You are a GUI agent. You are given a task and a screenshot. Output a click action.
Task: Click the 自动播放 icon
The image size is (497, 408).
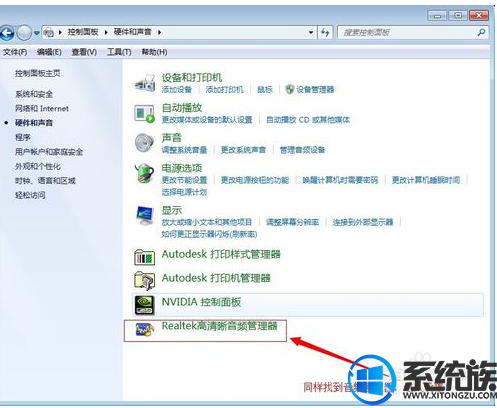pyautogui.click(x=144, y=113)
